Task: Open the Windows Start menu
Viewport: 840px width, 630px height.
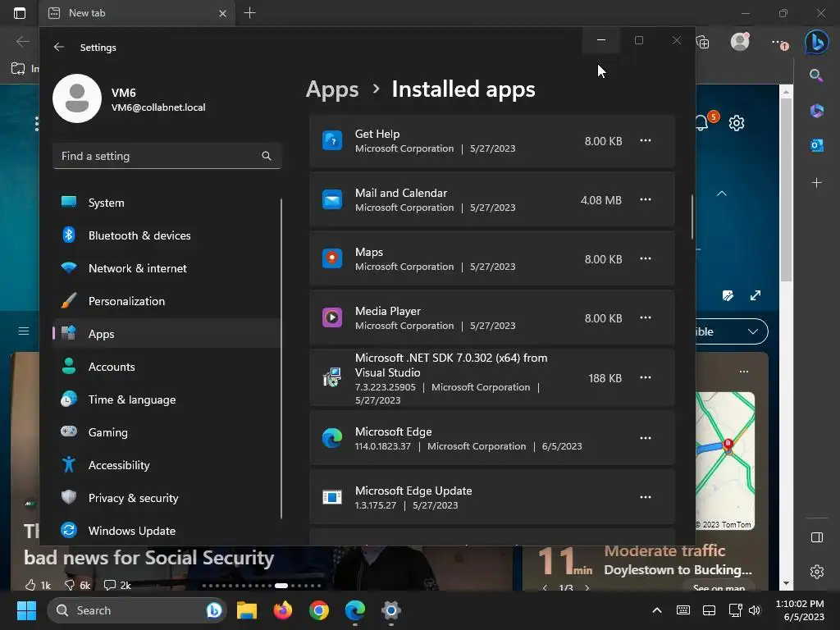Action: pos(26,610)
